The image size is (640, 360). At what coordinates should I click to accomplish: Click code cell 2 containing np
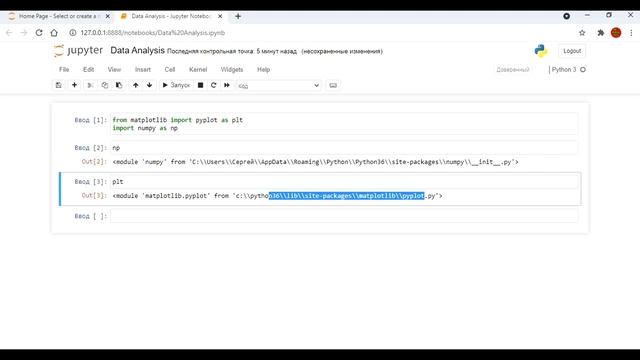[x=344, y=148]
